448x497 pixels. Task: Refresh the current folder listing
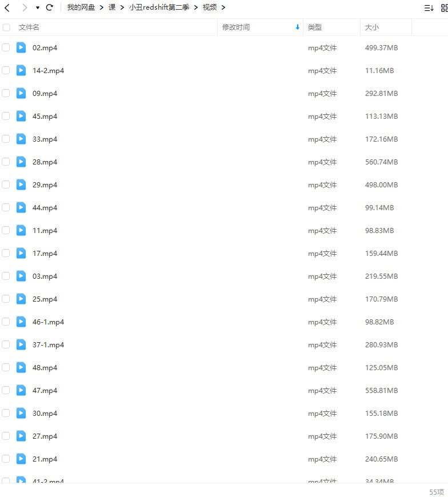(x=50, y=7)
